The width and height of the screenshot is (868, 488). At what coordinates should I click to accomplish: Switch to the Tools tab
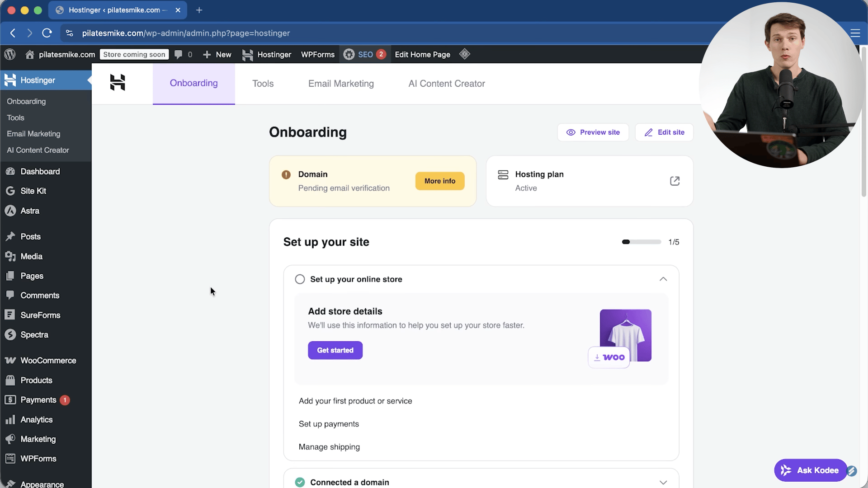coord(263,84)
